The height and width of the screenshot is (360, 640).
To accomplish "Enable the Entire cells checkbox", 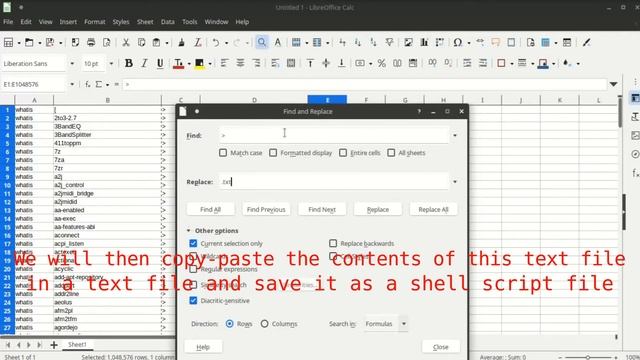I will [x=343, y=153].
